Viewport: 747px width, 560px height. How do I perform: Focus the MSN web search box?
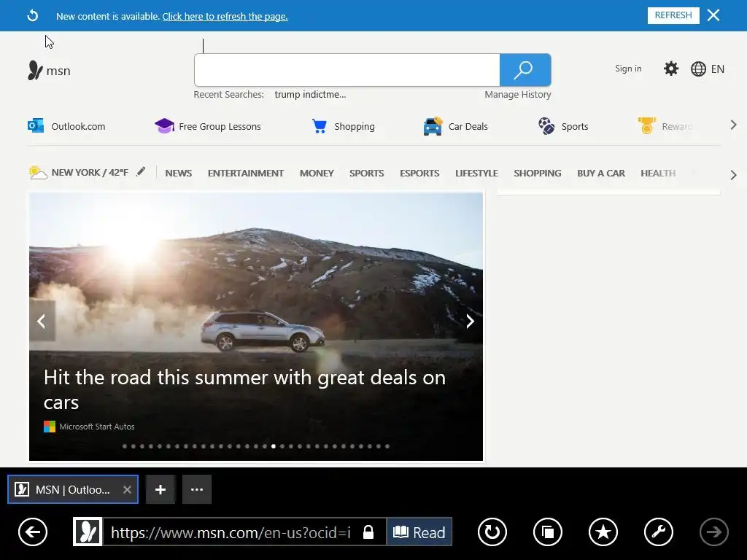tap(347, 70)
